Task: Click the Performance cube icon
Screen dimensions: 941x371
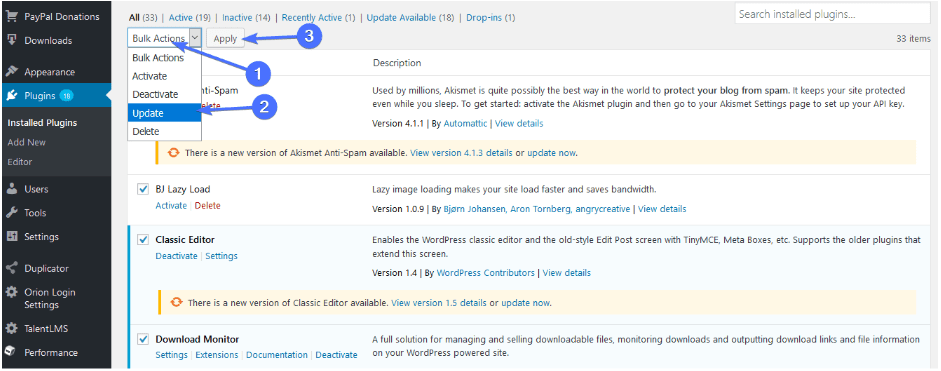Action: 11,352
